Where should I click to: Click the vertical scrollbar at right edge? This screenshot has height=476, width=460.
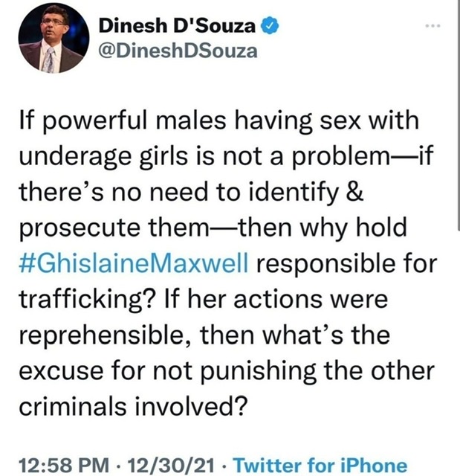(x=458, y=115)
